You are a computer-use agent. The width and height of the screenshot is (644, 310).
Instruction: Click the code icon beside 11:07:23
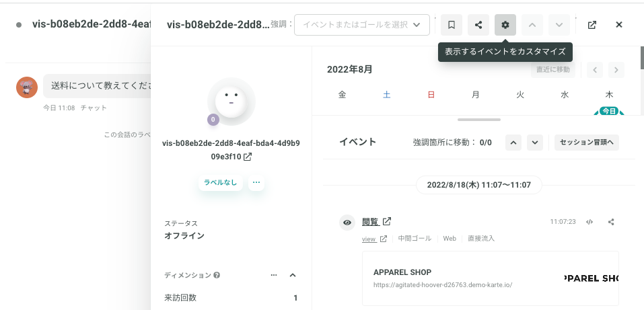pos(589,222)
